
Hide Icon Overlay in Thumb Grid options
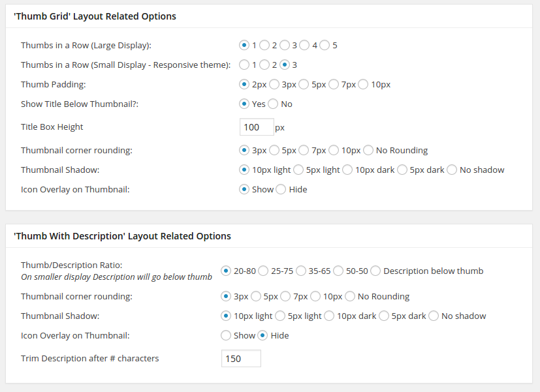pyautogui.click(x=281, y=190)
